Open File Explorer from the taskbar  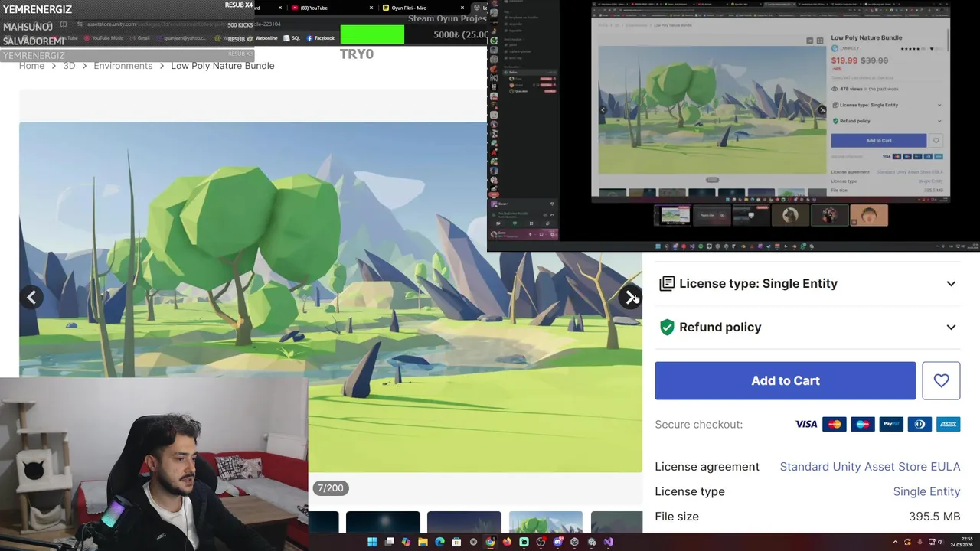click(x=423, y=542)
